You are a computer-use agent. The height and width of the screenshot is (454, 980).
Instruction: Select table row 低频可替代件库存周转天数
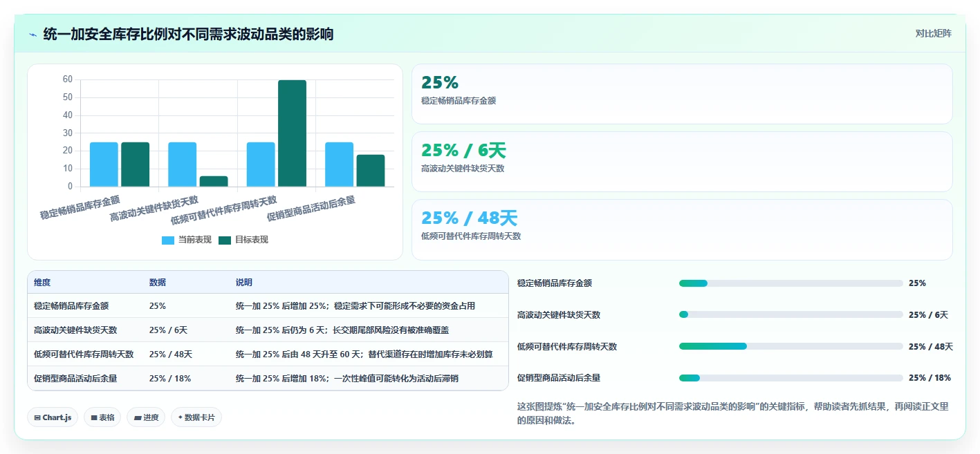[x=268, y=354]
